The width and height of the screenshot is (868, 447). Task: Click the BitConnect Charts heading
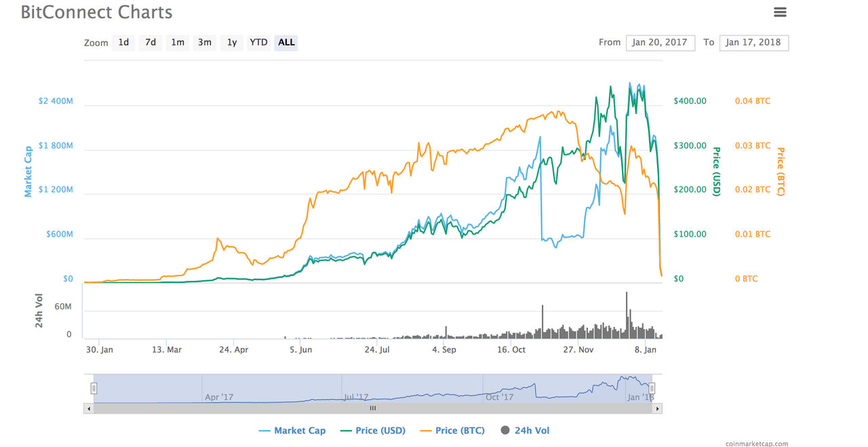96,12
